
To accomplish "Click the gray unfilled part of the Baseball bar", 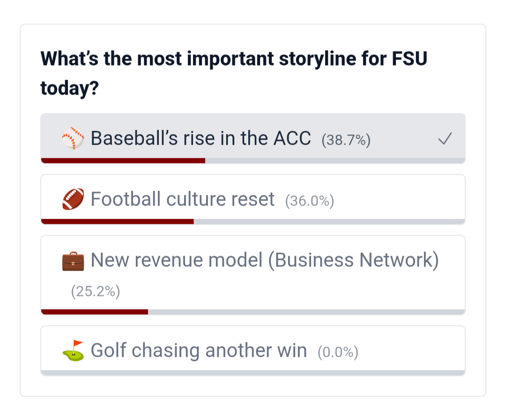I will click(x=335, y=161).
